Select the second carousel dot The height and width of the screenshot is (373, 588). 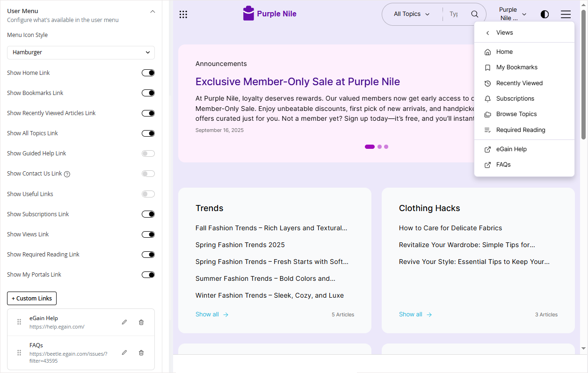[379, 146]
